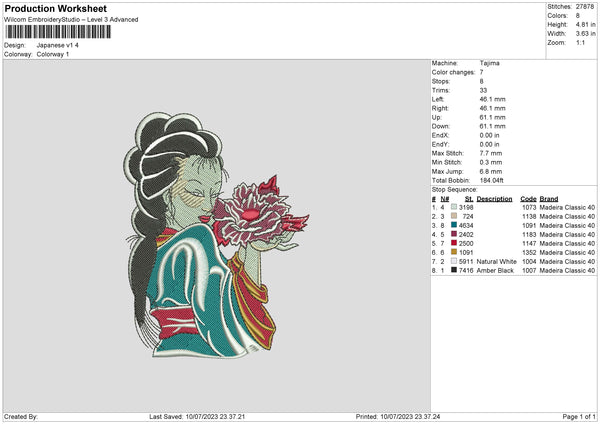600x424 pixels.
Task: Click the Colors value 8
Action: tap(578, 16)
